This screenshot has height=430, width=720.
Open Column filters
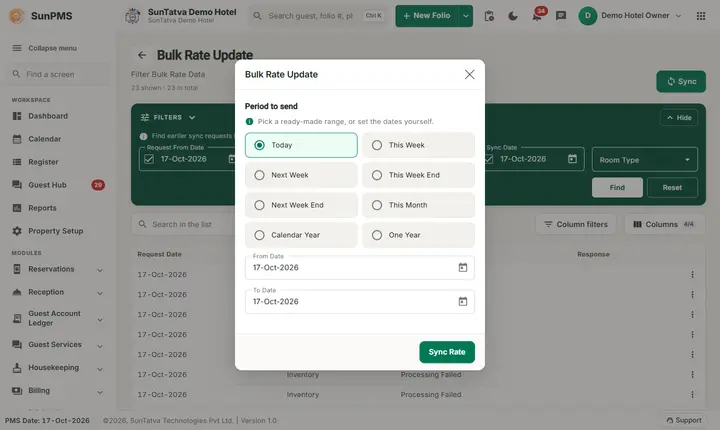(576, 224)
